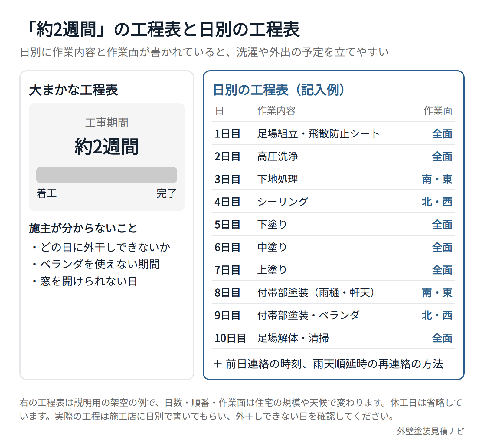Click the 外壁塗装見積ナビ credit text
The image size is (484, 448).
pos(431,431)
